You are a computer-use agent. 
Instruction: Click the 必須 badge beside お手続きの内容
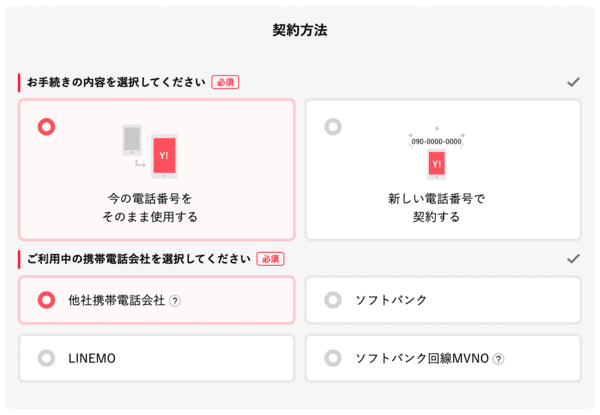[225, 82]
